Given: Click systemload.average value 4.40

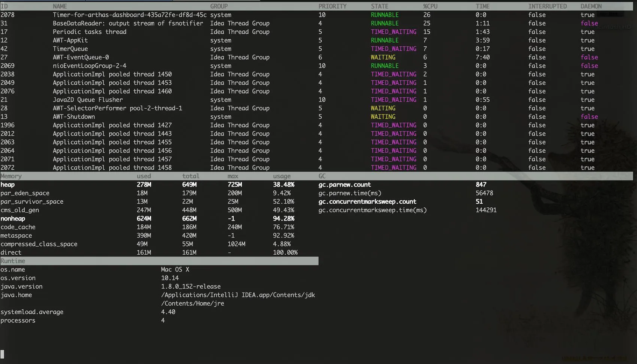Looking at the screenshot, I should click(x=168, y=312).
